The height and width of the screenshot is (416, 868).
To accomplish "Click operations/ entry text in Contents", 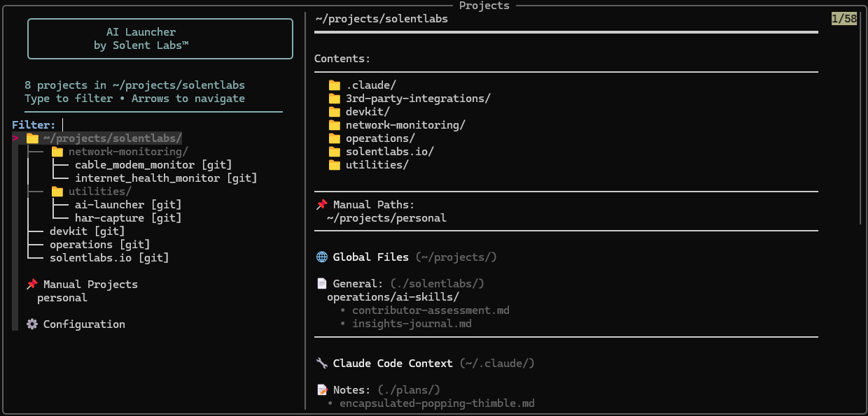I will pos(380,138).
